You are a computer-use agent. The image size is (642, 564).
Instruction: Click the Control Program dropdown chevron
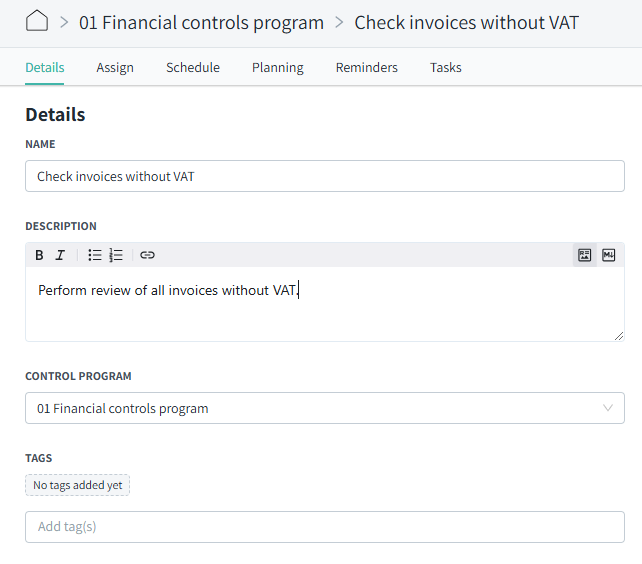pos(608,408)
